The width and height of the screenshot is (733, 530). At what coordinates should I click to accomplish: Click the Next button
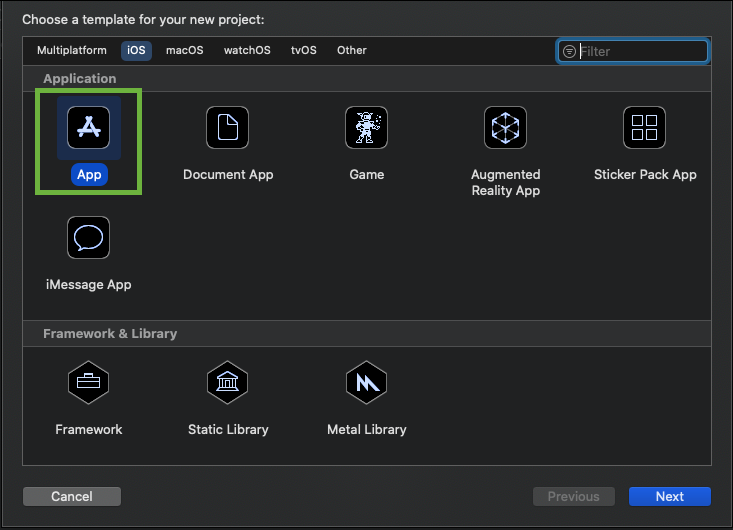[669, 496]
